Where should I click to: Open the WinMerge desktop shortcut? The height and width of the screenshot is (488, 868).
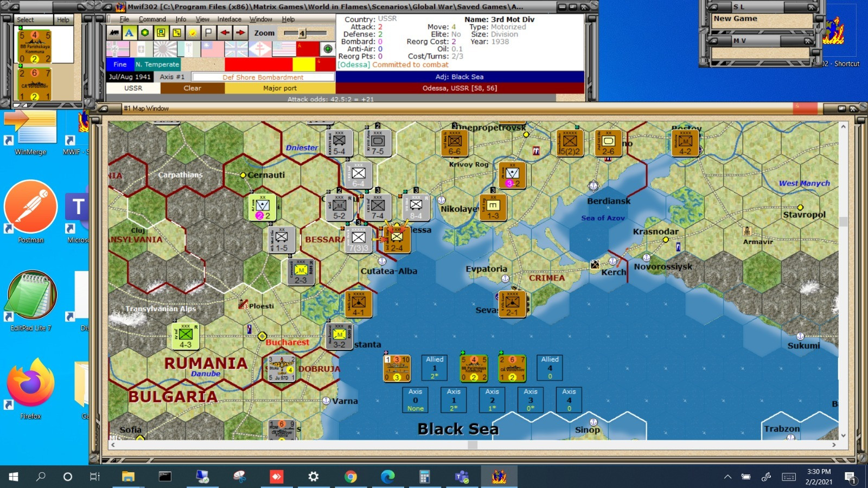31,133
